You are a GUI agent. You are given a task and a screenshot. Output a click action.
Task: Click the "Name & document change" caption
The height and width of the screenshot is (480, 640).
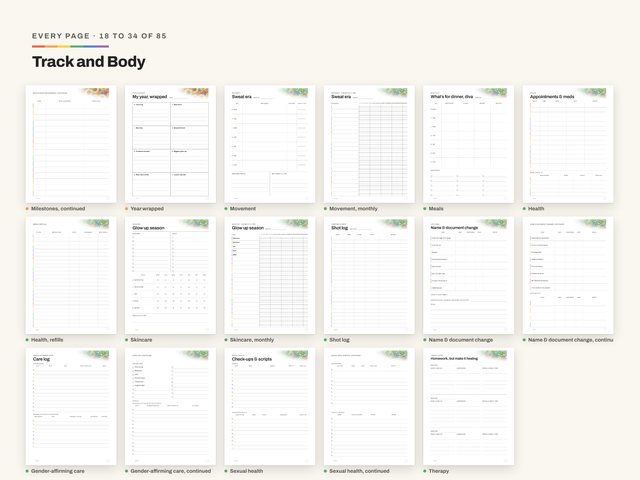(461, 340)
